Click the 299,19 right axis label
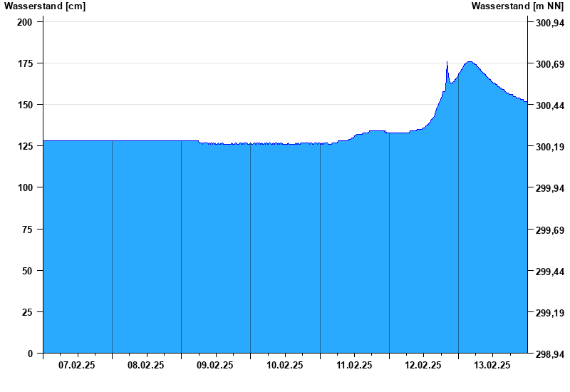Screen dimensions: 570x392 coord(550,313)
